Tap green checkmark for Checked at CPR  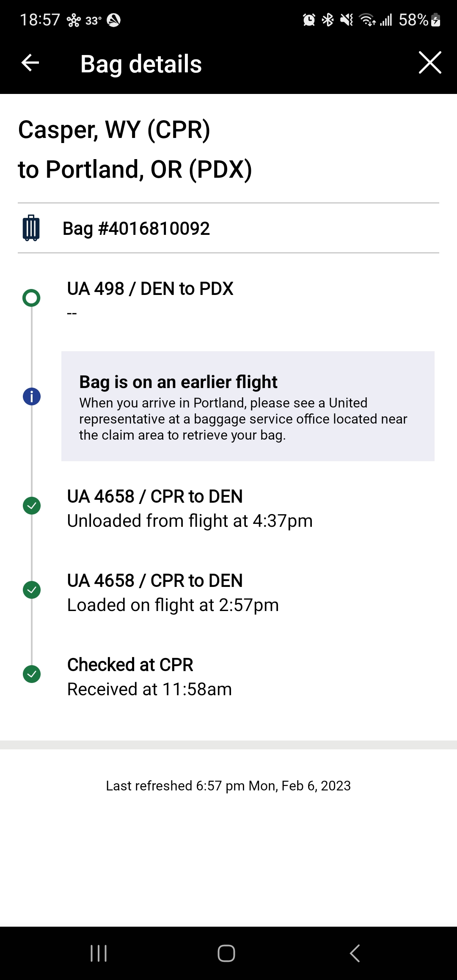click(x=32, y=674)
